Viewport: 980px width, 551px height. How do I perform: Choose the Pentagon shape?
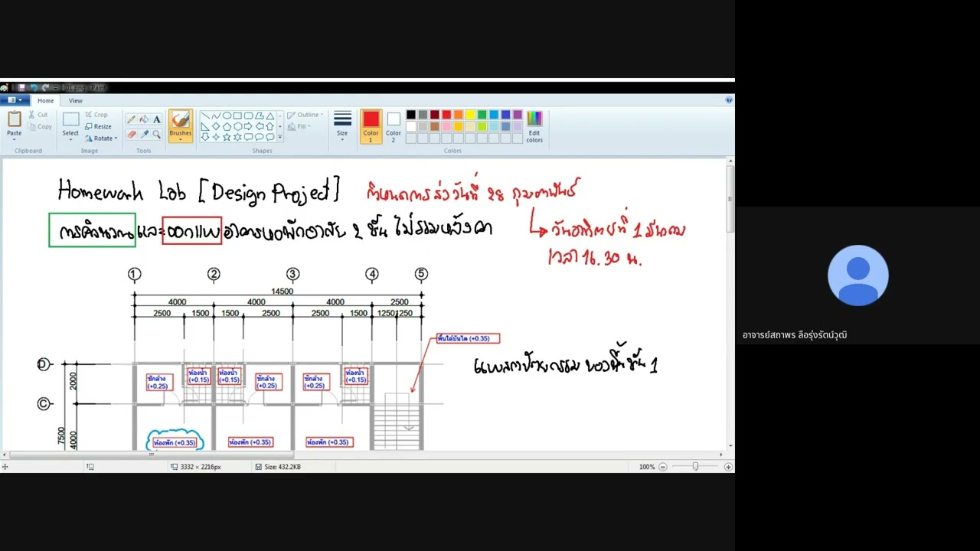pos(227,126)
